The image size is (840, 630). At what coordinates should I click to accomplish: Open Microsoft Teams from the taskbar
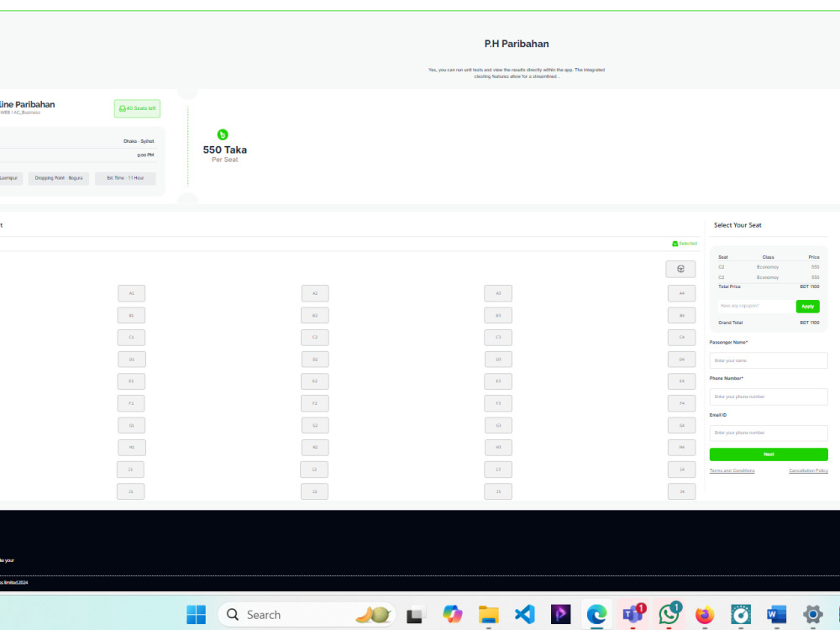coord(633,615)
